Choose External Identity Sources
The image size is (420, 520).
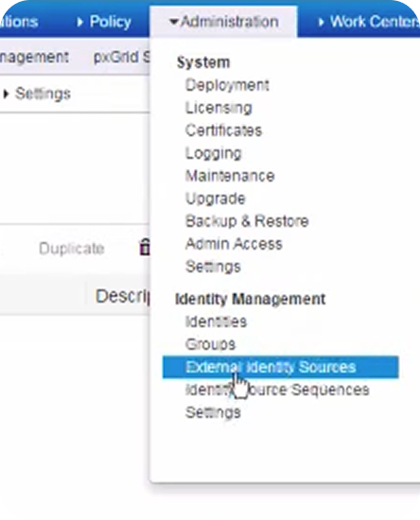coord(281,367)
